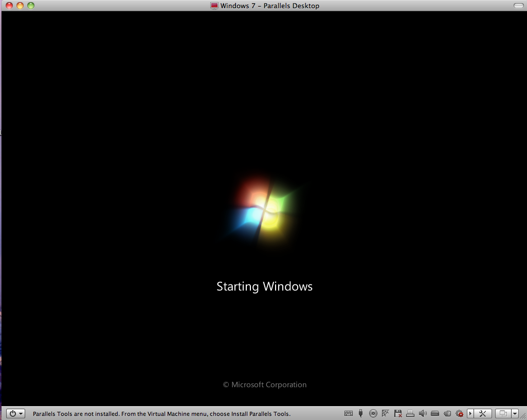Click the floppy disk icon with red X
527x420 pixels.
click(398, 413)
